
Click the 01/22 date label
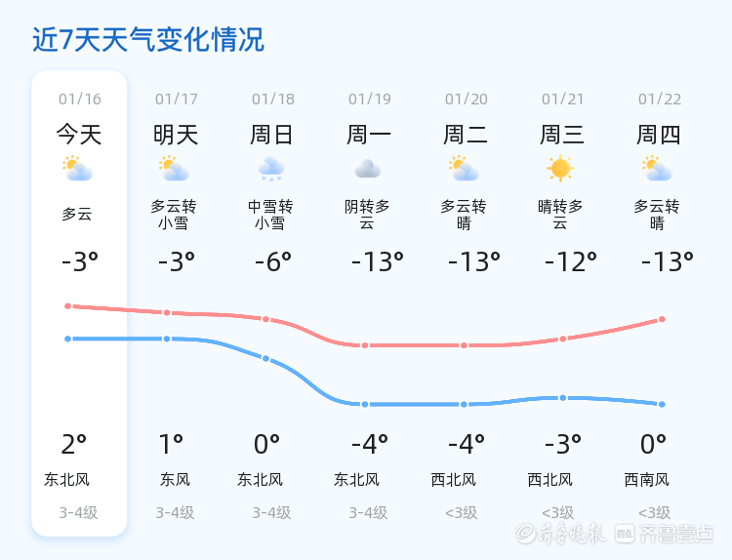[660, 100]
